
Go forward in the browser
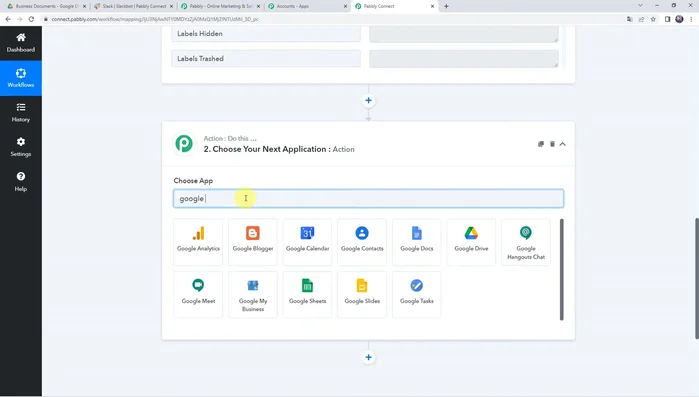coord(19,19)
